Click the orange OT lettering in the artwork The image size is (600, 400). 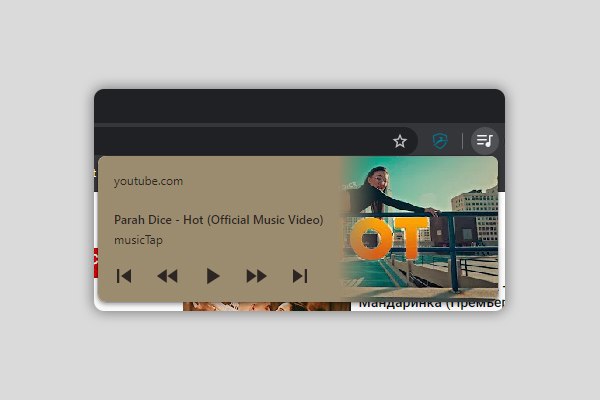388,238
